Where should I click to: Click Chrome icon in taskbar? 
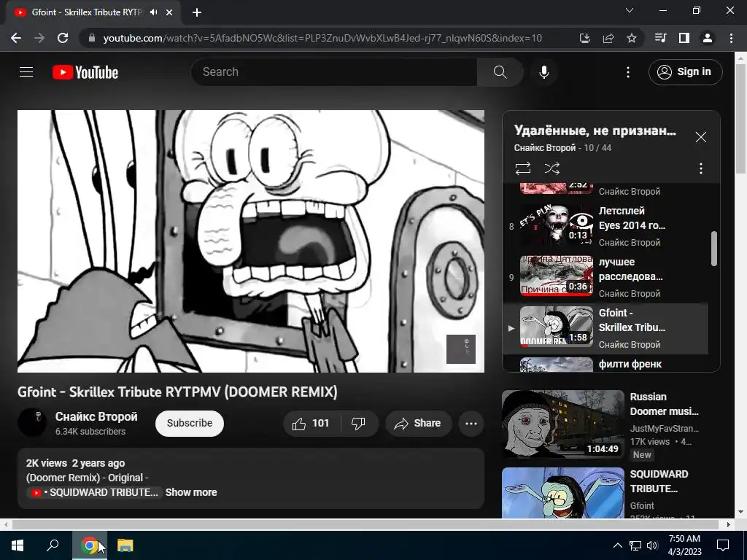click(x=90, y=545)
